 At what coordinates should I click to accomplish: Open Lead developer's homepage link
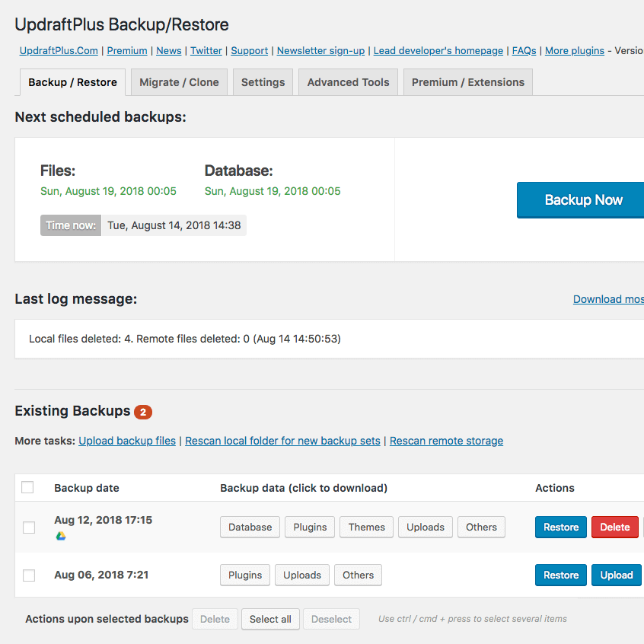[x=438, y=50]
